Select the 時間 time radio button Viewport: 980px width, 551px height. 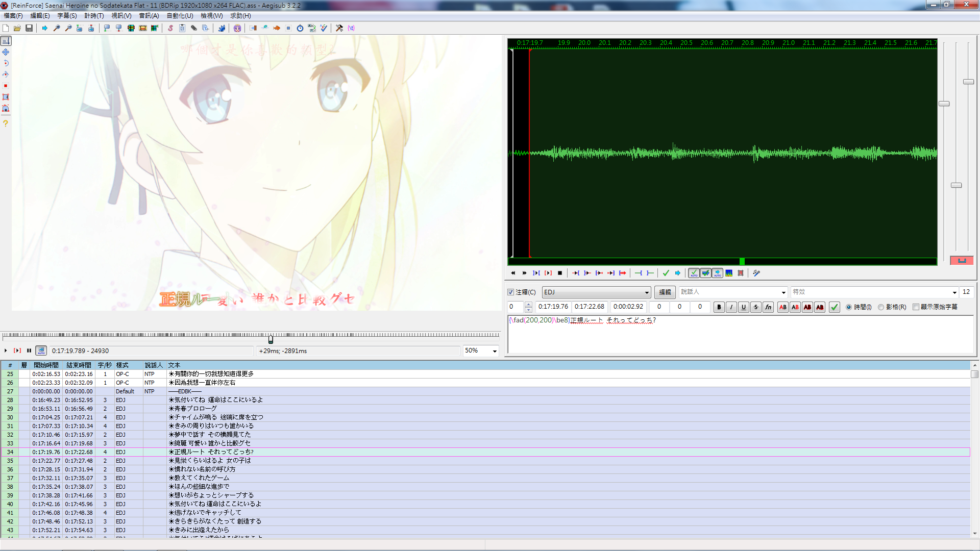(x=849, y=307)
